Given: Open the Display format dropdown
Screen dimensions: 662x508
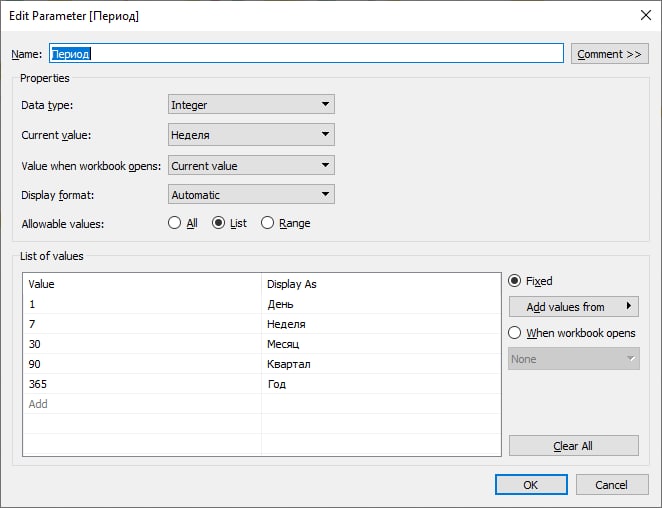Looking at the screenshot, I should pyautogui.click(x=251, y=195).
